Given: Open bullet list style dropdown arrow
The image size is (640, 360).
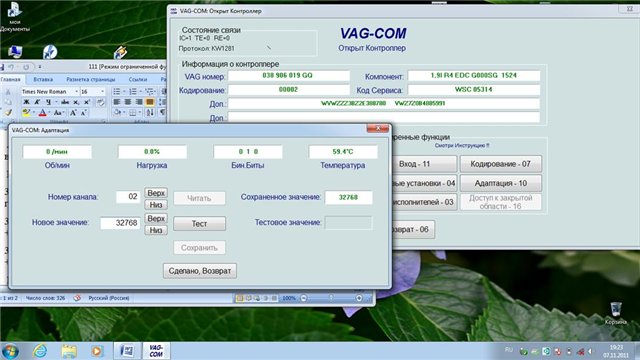Looking at the screenshot, I should pyautogui.click(x=124, y=91).
